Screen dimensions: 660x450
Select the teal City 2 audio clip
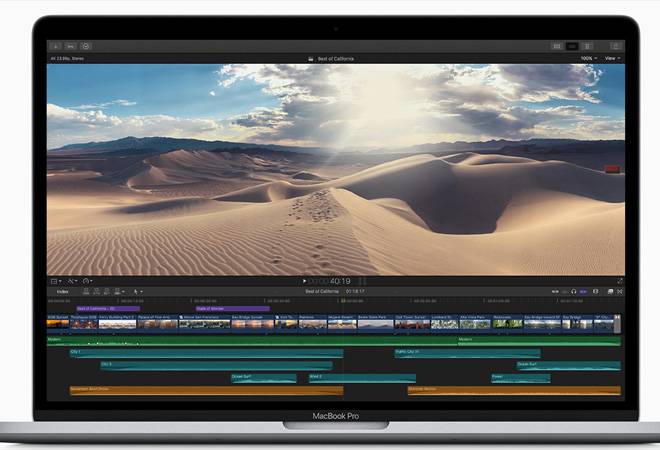coord(217,366)
